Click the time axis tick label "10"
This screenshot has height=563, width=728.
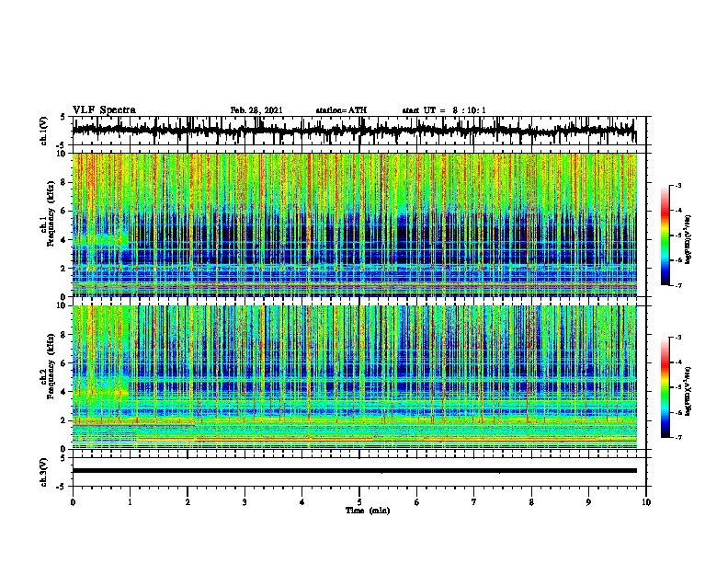[646, 501]
